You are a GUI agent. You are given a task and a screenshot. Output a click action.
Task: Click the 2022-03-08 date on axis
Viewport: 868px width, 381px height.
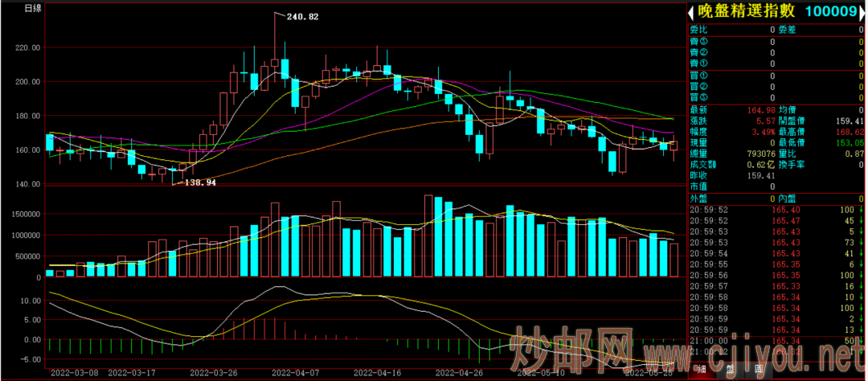[x=74, y=373]
